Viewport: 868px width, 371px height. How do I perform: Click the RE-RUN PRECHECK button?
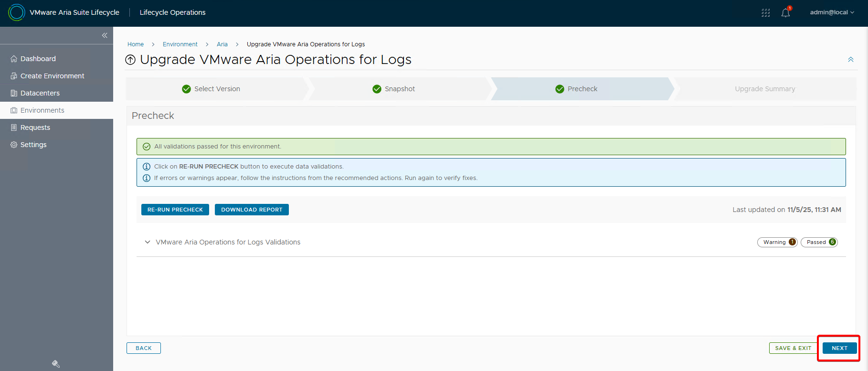click(x=175, y=210)
